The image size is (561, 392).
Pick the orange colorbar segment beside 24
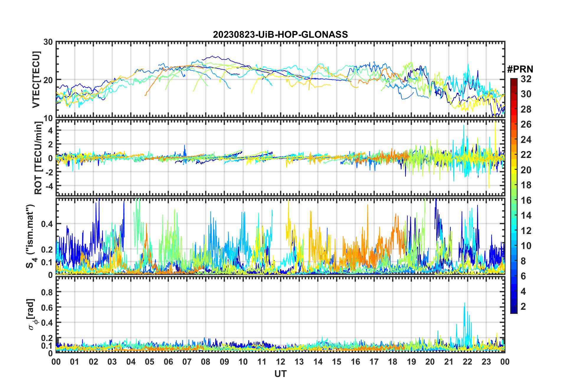click(514, 140)
